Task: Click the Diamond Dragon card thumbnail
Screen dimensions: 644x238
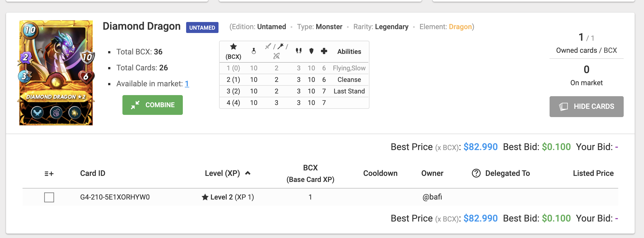Action: 56,73
